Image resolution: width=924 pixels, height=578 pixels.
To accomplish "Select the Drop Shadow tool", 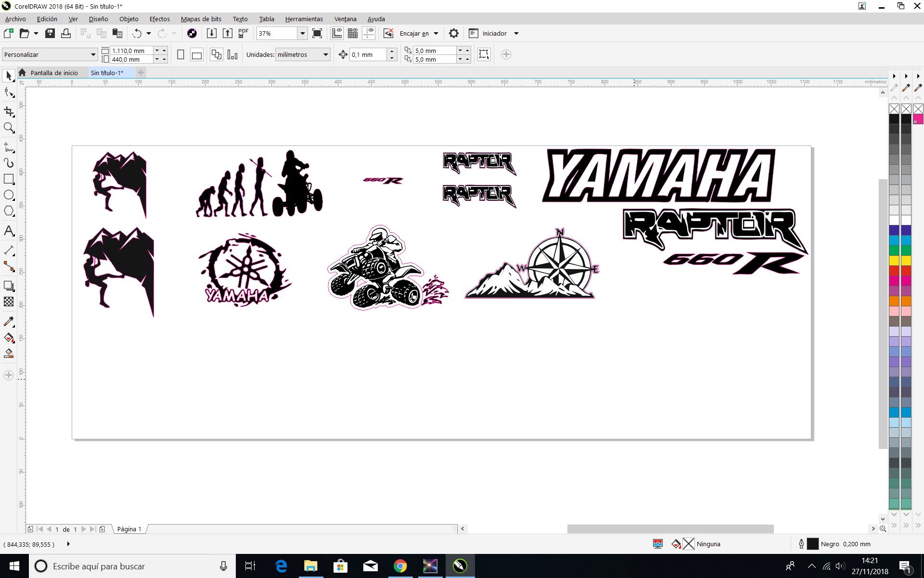I will pyautogui.click(x=9, y=286).
